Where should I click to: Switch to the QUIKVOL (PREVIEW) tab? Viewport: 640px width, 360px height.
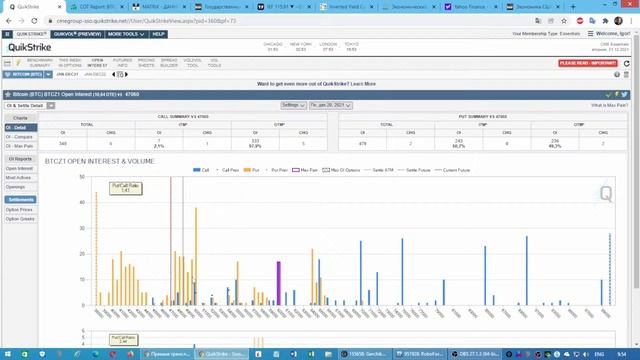78,34
